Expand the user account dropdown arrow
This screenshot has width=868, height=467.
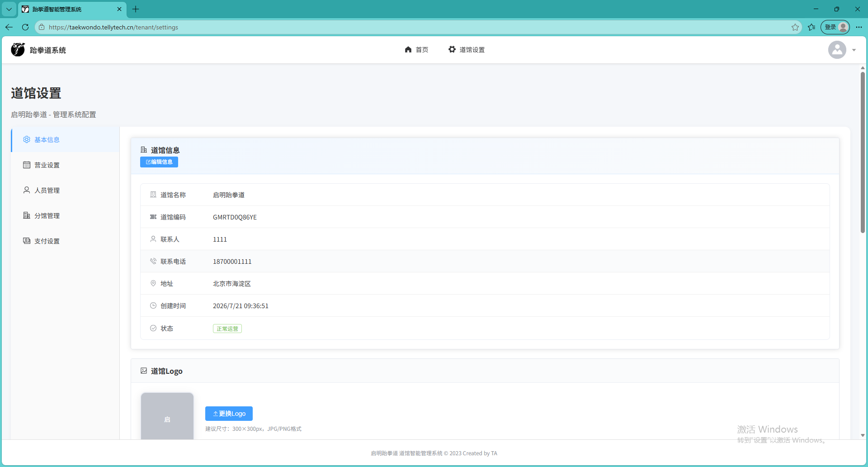[x=854, y=50]
